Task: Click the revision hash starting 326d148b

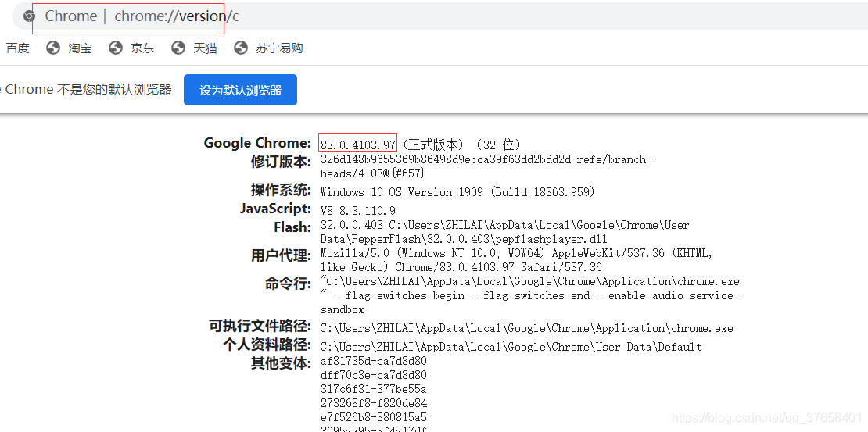Action: tap(486, 166)
